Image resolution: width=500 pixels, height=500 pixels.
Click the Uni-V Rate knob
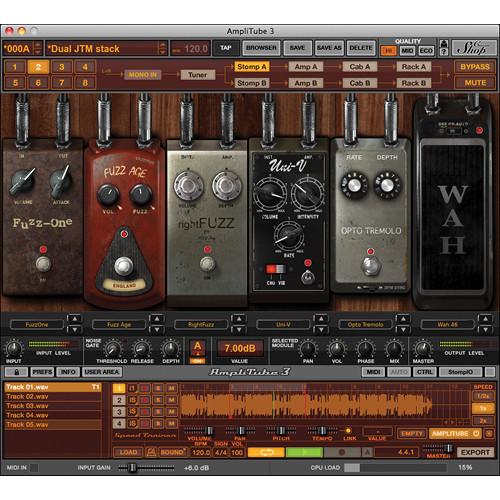289,235
